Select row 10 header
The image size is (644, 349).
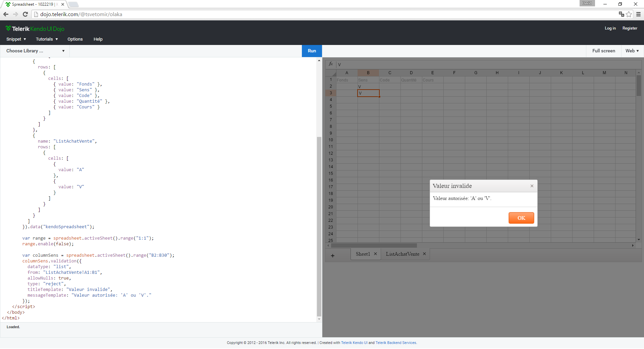click(x=331, y=140)
